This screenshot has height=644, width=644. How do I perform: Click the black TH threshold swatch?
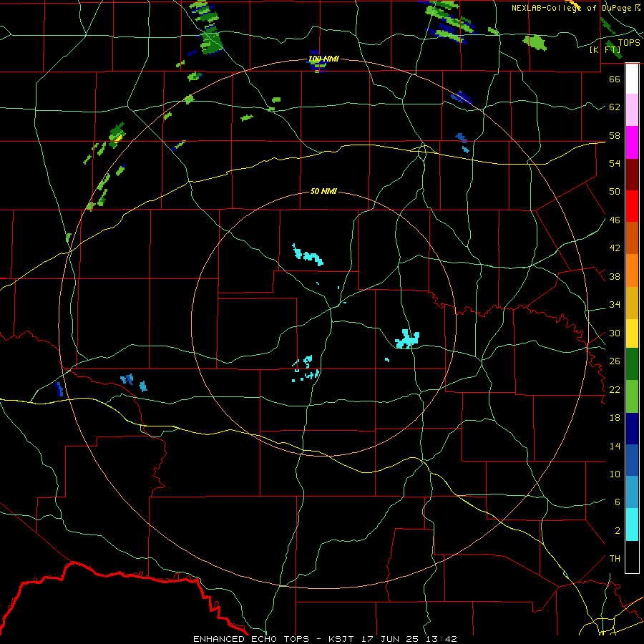click(632, 557)
